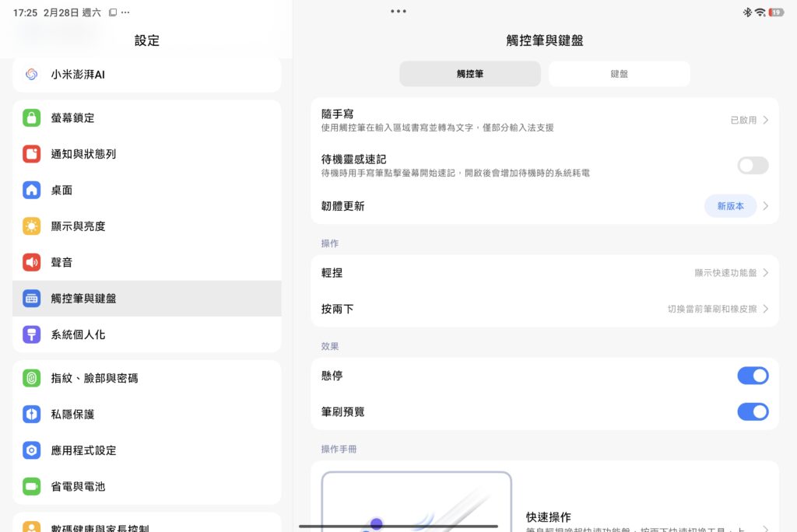Open 小米澎湃AI settings icon

click(32, 75)
